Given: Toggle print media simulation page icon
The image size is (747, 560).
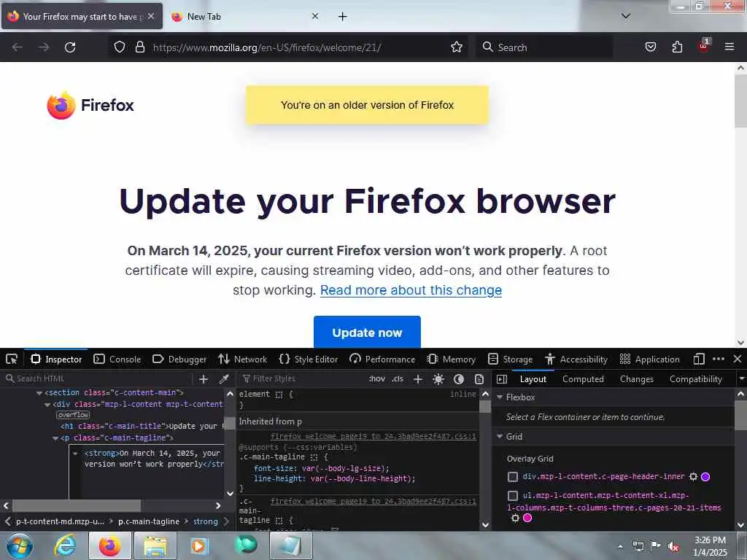Looking at the screenshot, I should point(479,379).
